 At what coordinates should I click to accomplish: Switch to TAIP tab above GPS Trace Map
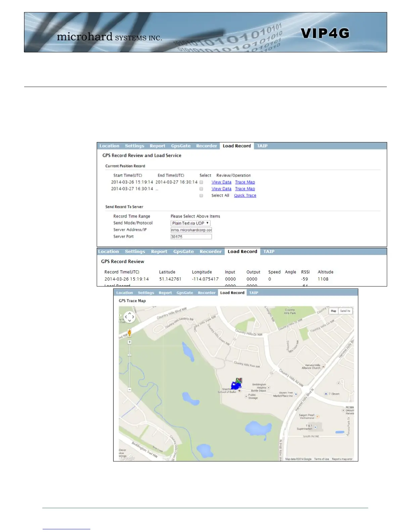tap(254, 293)
